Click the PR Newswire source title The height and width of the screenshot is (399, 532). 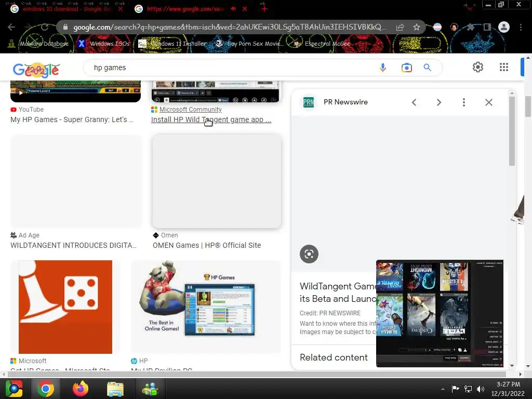[345, 102]
